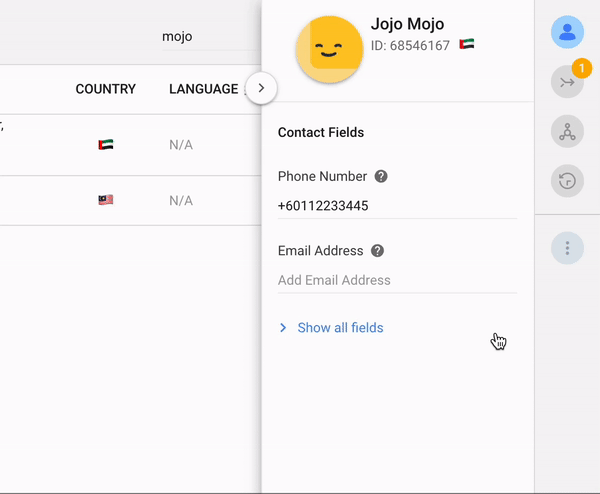
Task: Sort by the LANGUAGE column header
Action: (x=204, y=89)
